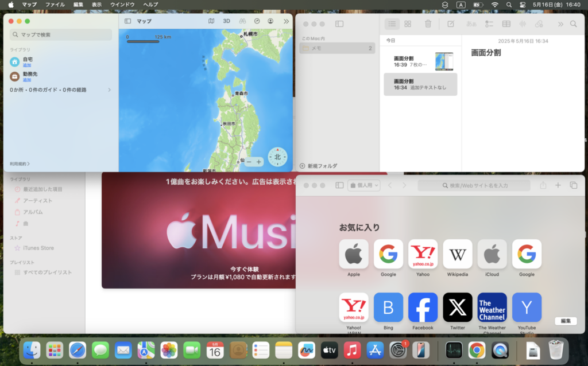This screenshot has height=366, width=588.
Task: Open the 利用規約 link in Maps
Action: click(20, 163)
